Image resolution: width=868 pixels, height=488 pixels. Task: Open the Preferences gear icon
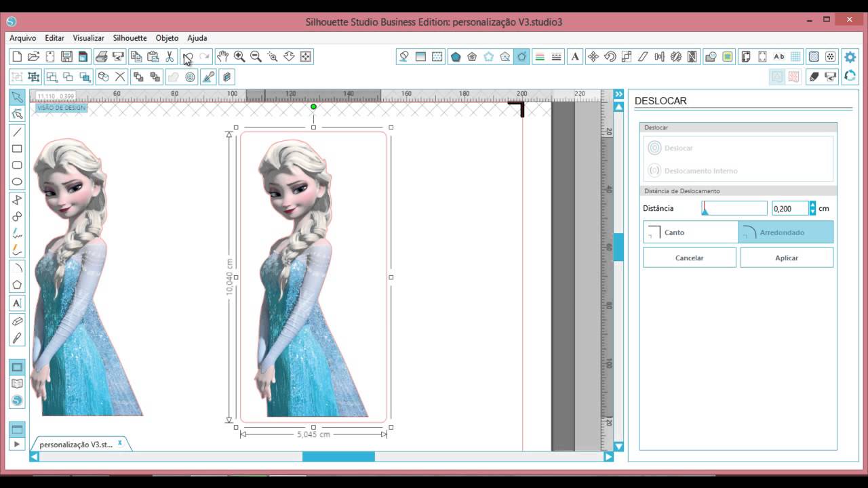(850, 57)
